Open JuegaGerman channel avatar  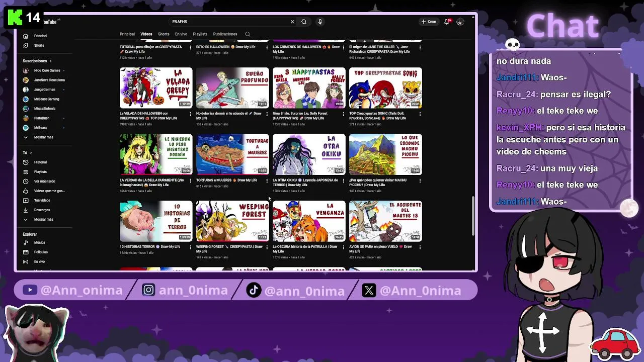(x=26, y=89)
